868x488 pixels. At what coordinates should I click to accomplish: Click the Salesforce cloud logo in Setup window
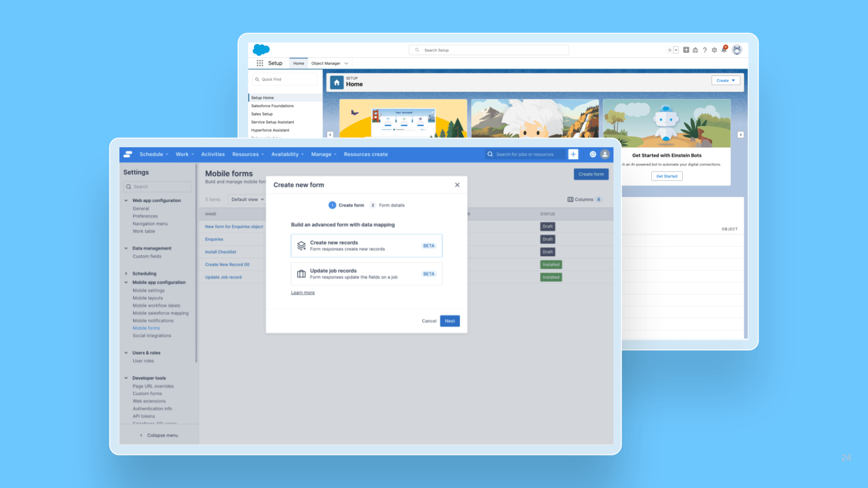click(x=261, y=50)
